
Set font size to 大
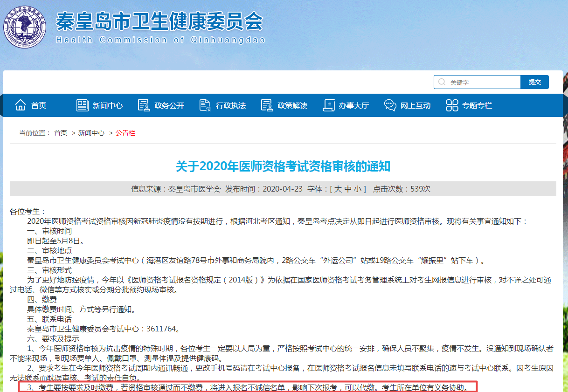[338, 189]
